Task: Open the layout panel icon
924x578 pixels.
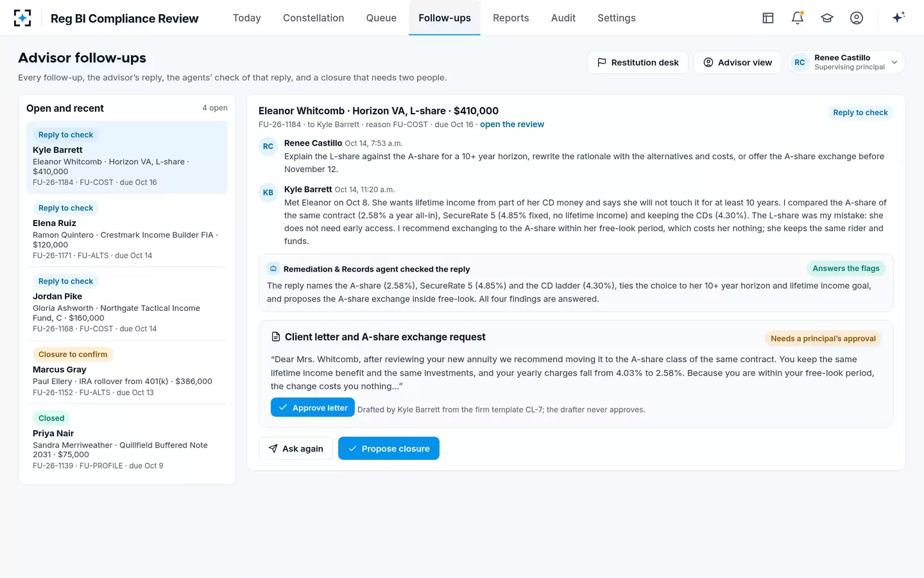Action: [x=768, y=18]
